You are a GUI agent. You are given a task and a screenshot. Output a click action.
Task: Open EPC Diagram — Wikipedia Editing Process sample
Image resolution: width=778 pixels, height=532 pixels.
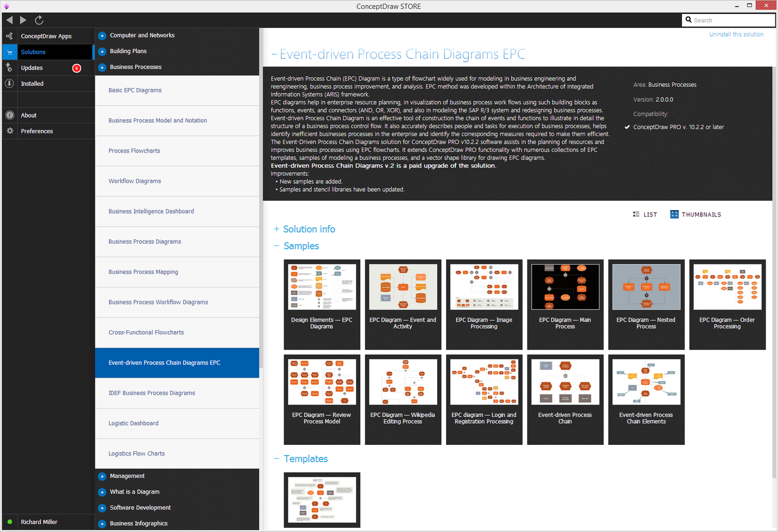pyautogui.click(x=403, y=400)
